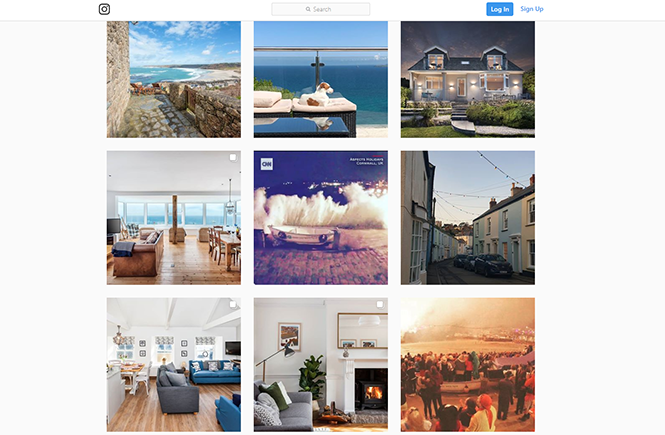This screenshot has height=435, width=665.
Task: Open the illuminated house at dusk photo
Action: (x=468, y=79)
